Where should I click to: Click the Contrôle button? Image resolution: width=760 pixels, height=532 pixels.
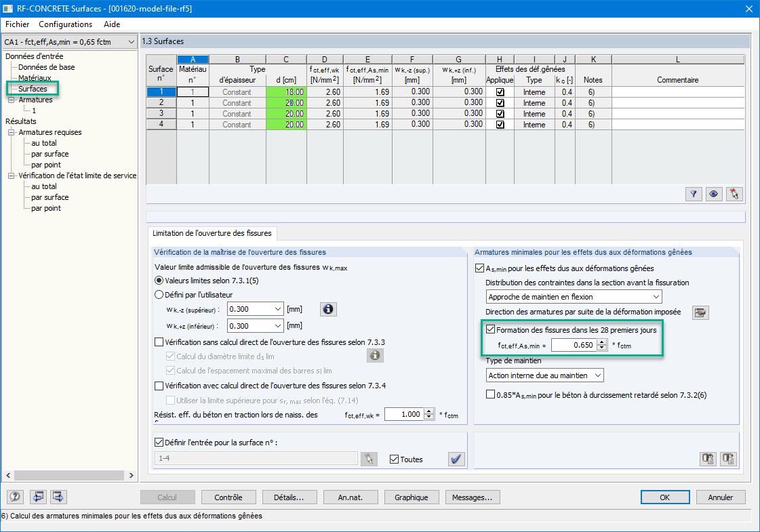click(228, 497)
